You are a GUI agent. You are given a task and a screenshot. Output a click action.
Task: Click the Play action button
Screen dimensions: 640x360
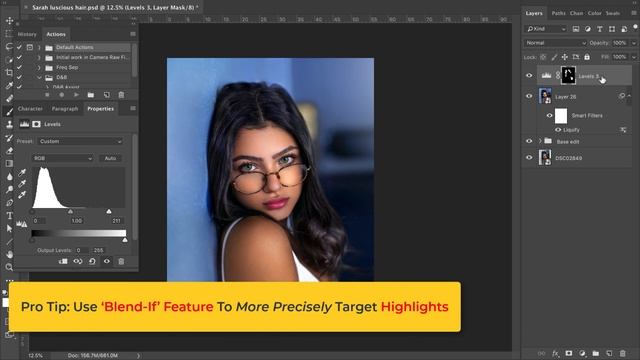tap(76, 95)
